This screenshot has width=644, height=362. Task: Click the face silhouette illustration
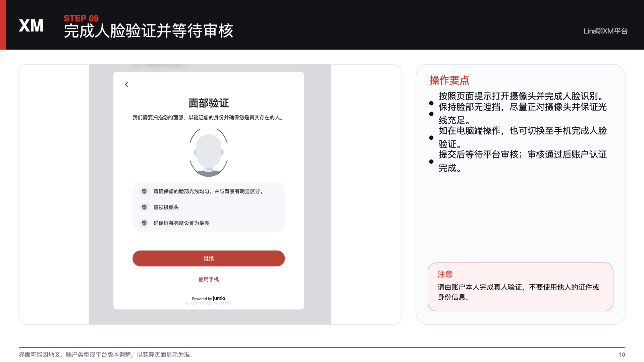(x=209, y=153)
